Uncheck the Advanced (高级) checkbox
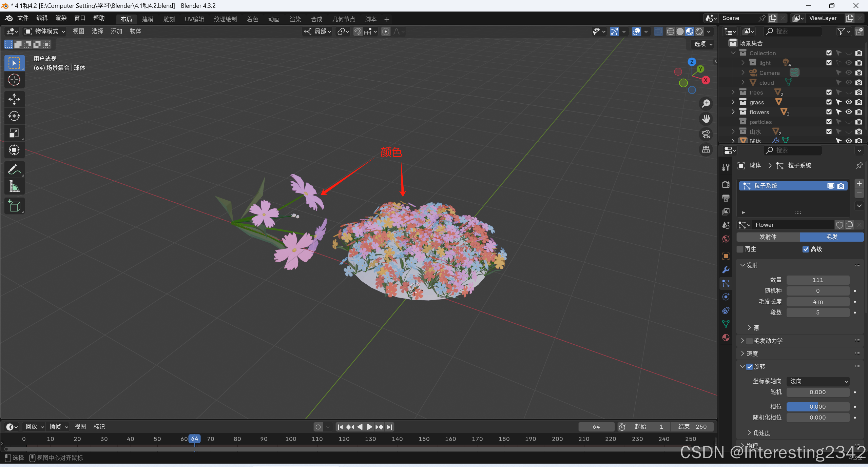 pos(806,249)
